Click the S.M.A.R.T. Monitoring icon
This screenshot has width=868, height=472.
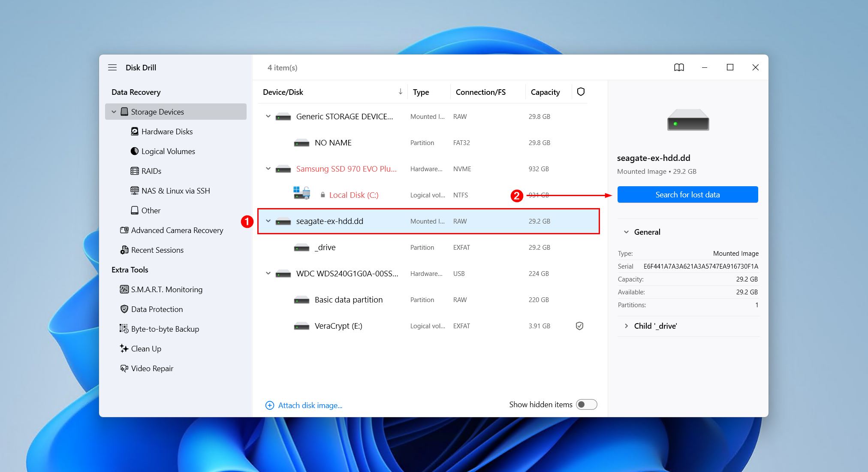pos(124,289)
